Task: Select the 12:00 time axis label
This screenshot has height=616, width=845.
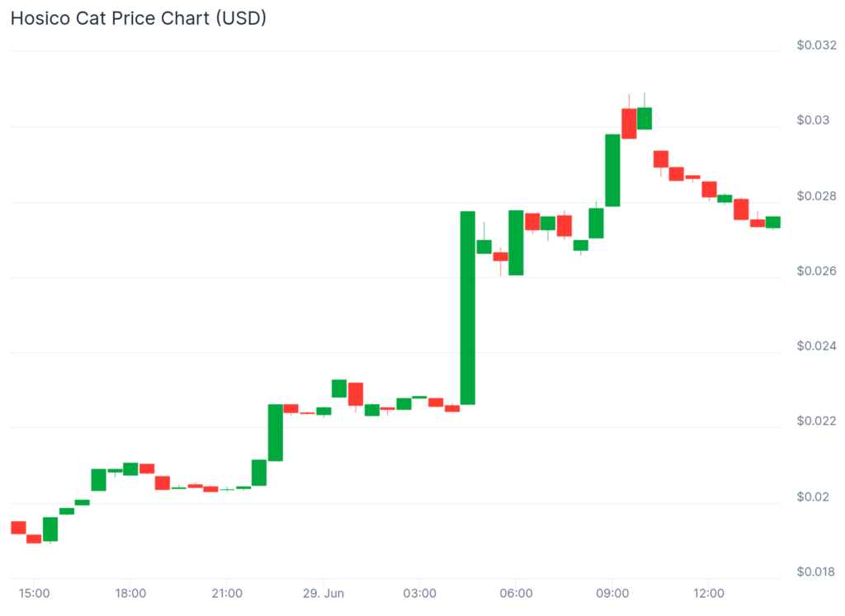Action: click(709, 593)
